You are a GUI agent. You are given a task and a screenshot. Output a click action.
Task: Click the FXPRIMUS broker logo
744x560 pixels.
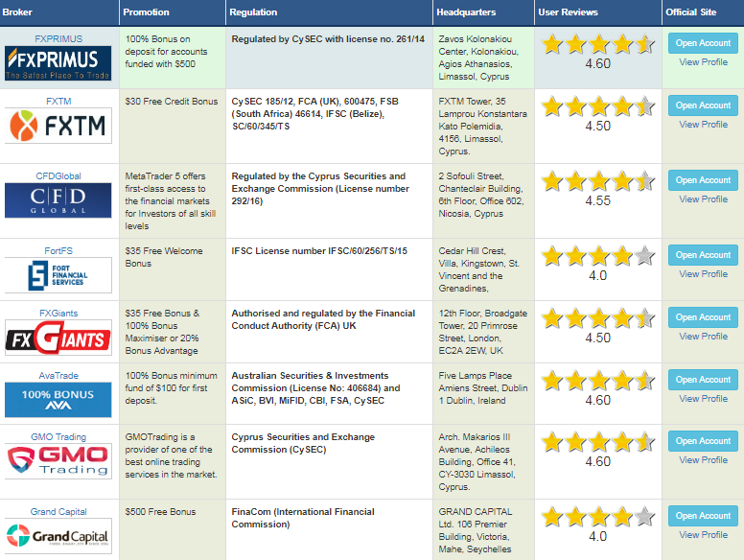pyautogui.click(x=58, y=63)
